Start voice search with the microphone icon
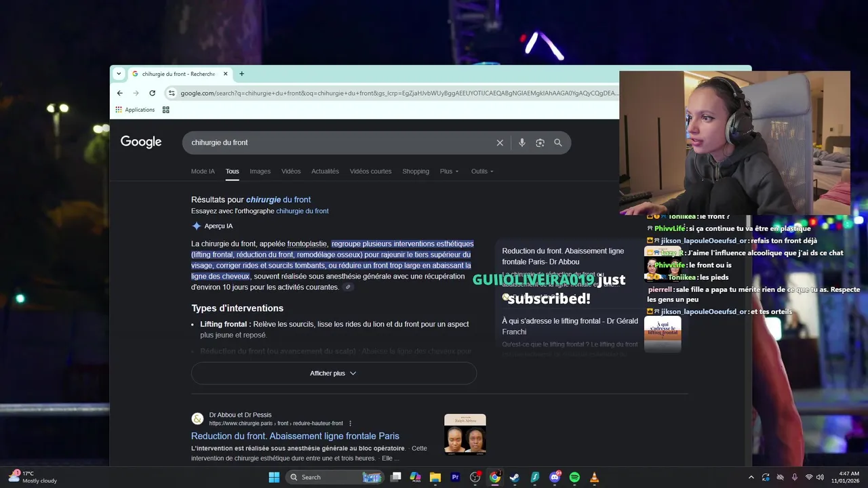 [521, 142]
